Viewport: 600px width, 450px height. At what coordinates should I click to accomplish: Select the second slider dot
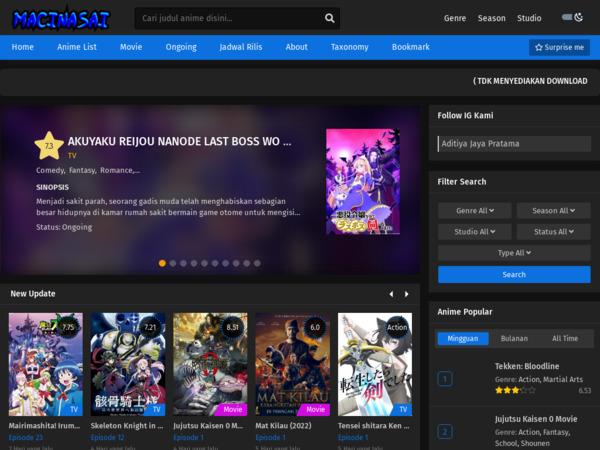coord(173,263)
